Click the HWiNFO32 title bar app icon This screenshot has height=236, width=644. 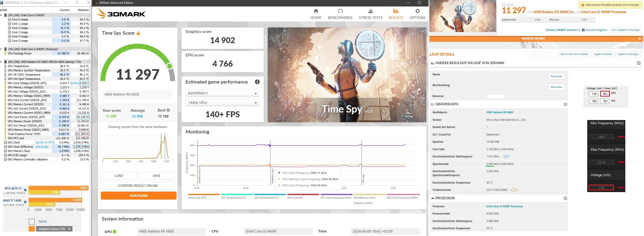click(2, 2)
